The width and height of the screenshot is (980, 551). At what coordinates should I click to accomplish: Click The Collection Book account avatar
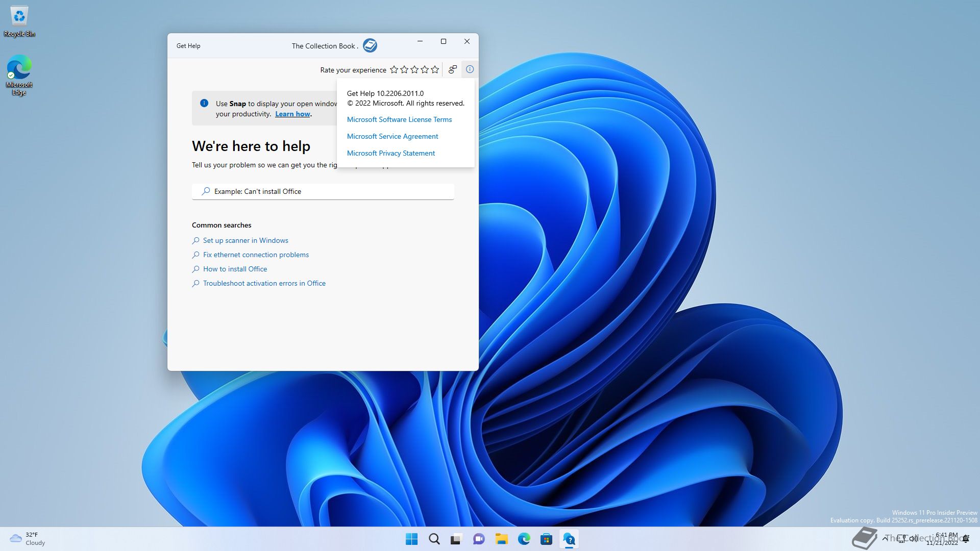pyautogui.click(x=370, y=45)
